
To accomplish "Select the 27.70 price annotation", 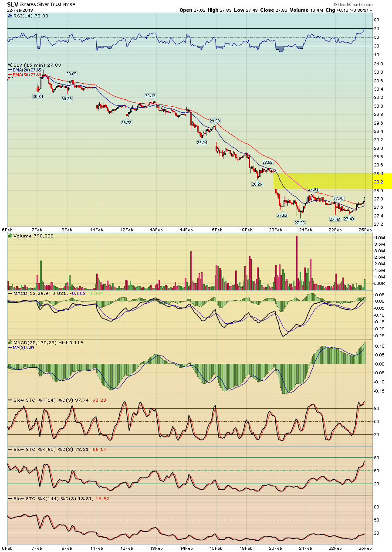I will pyautogui.click(x=339, y=198).
